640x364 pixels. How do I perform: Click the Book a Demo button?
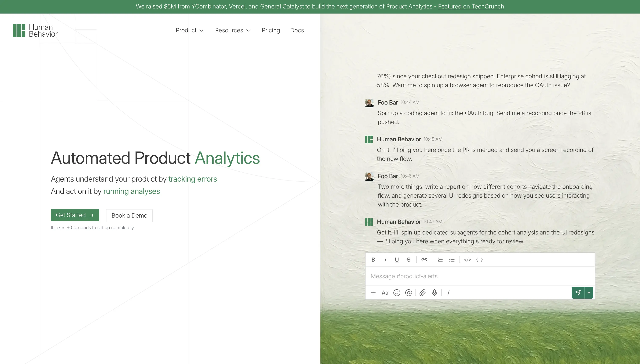(129, 215)
